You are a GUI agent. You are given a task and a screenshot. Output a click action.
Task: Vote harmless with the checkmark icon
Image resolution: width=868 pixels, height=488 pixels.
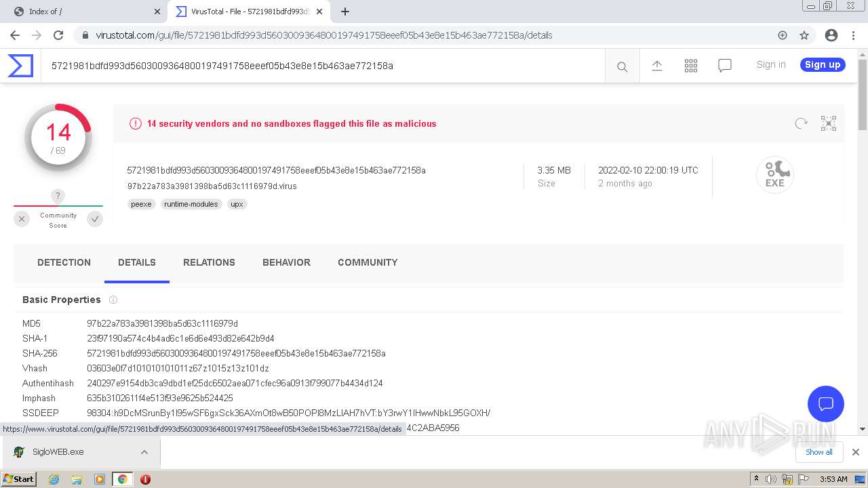click(x=95, y=219)
